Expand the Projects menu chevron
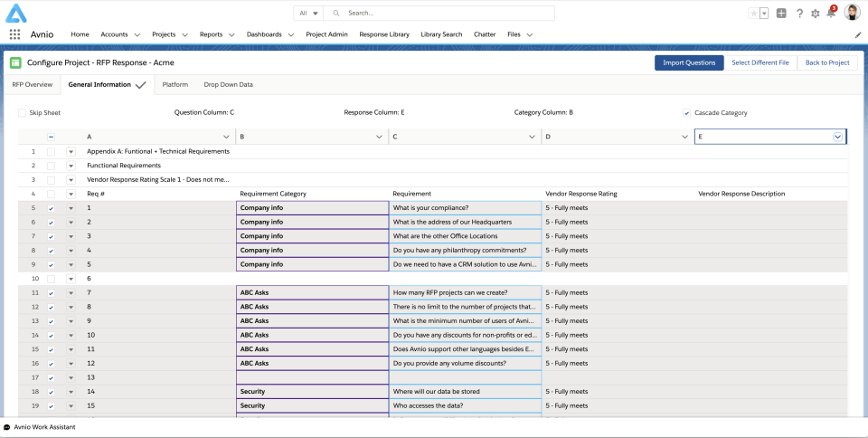The height and width of the screenshot is (438, 868). pos(184,35)
